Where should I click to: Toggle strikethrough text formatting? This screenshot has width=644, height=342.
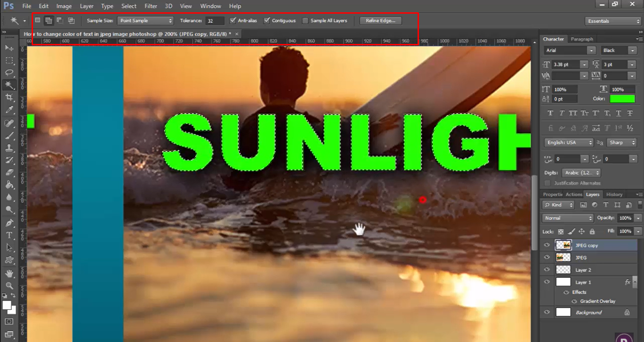(x=630, y=113)
